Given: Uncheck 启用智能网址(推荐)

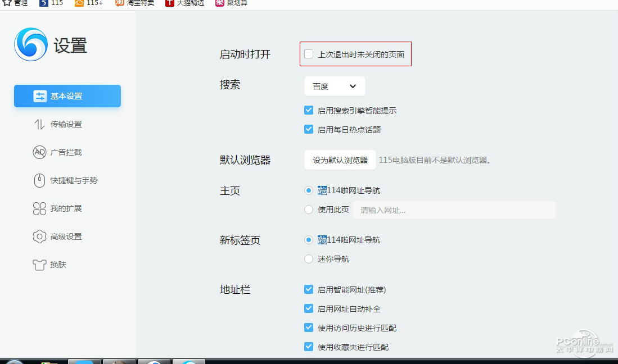Looking at the screenshot, I should point(309,290).
